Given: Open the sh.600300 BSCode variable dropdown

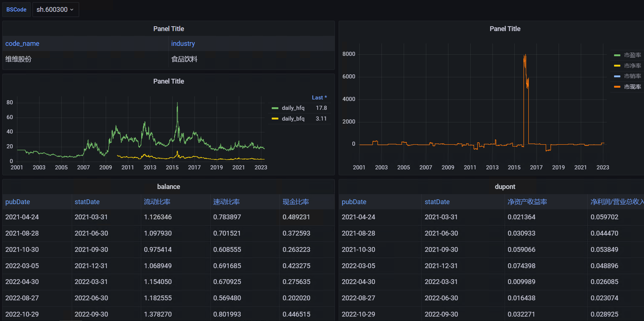Looking at the screenshot, I should pos(55,10).
